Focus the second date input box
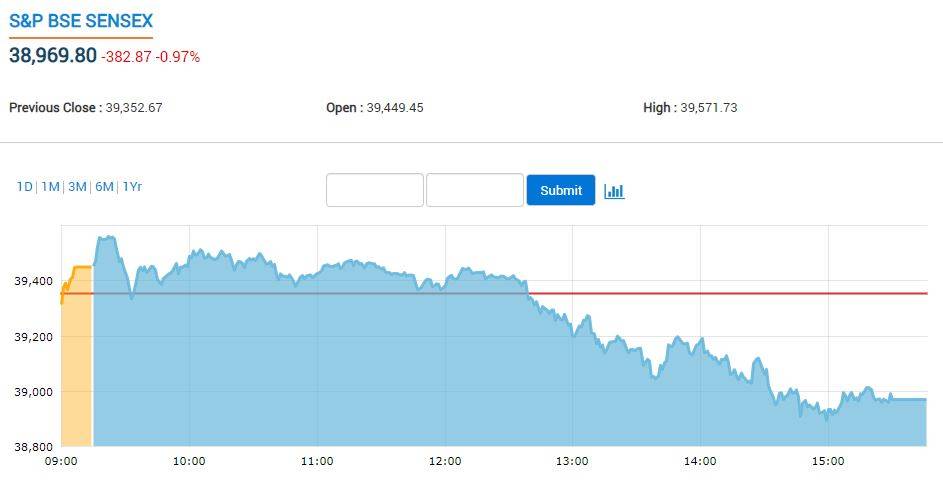943x488 pixels. [475, 190]
